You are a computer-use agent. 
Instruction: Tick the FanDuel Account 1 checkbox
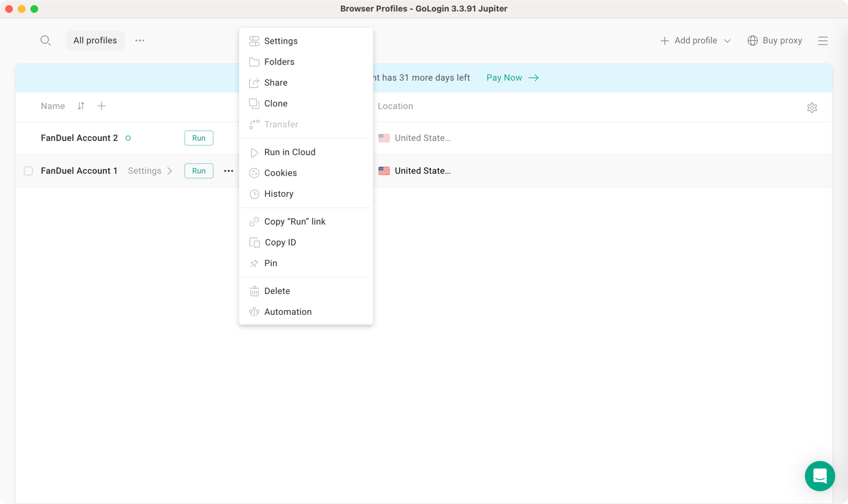(x=28, y=171)
